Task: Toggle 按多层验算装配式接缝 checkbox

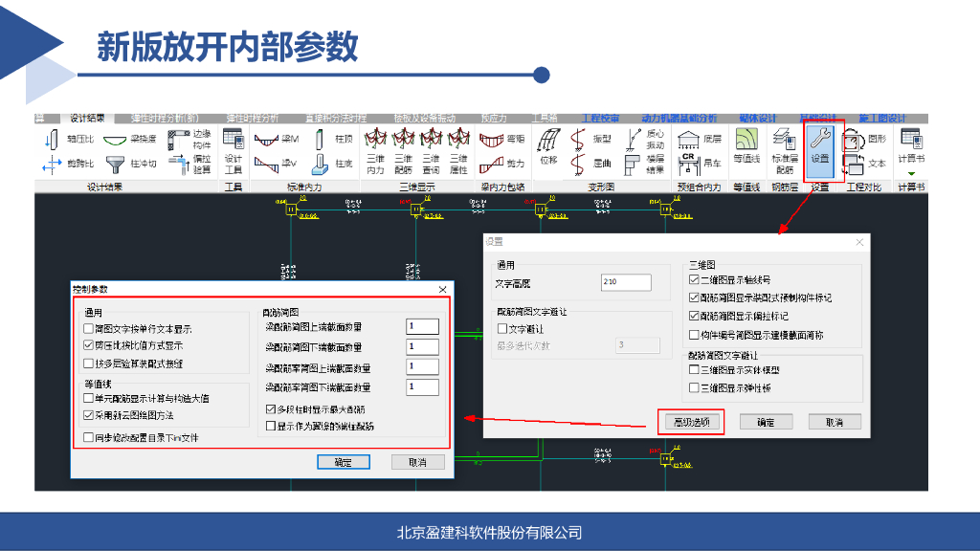Action: click(89, 363)
